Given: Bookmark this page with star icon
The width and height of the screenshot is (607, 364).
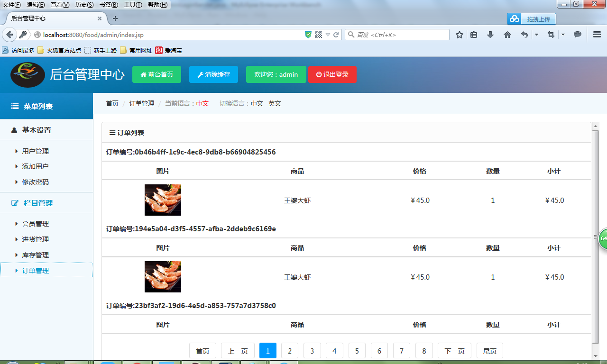Looking at the screenshot, I should pyautogui.click(x=459, y=35).
